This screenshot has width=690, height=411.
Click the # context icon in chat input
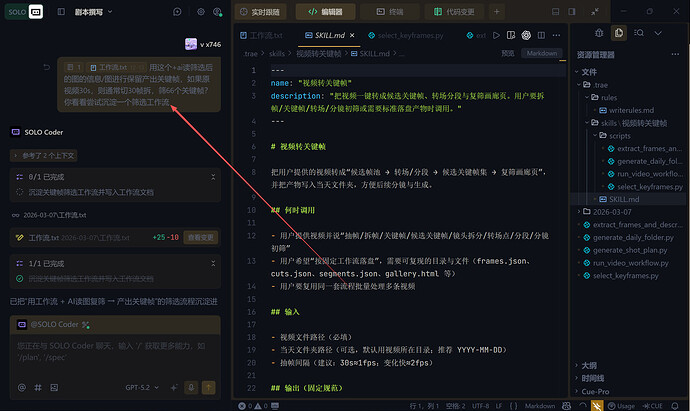[x=37, y=386]
